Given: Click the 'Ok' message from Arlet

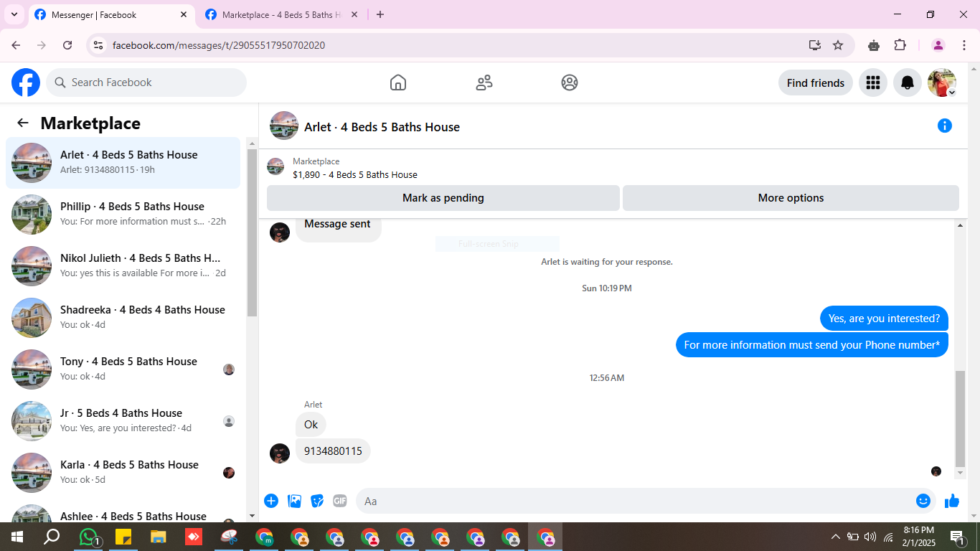Looking at the screenshot, I should click(x=311, y=425).
